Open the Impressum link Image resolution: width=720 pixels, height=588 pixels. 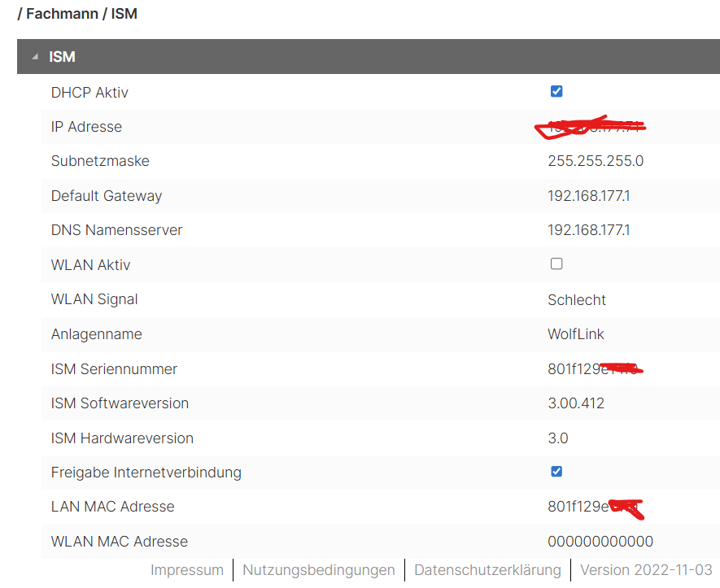(x=187, y=570)
